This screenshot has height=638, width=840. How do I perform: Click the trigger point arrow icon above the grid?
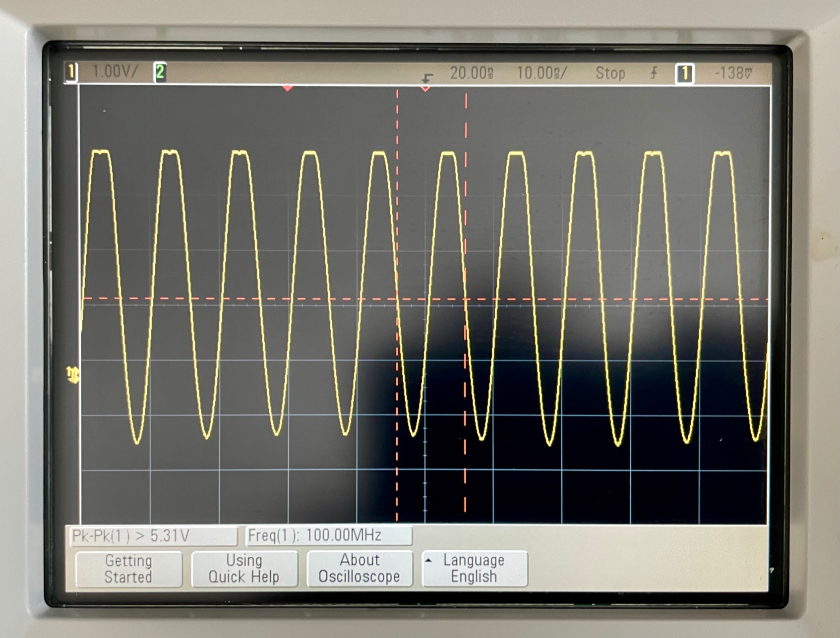pos(427,78)
